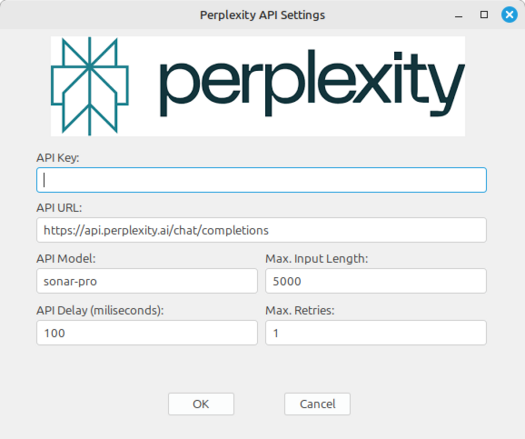The image size is (525, 439).
Task: Place cursor in API Delay field
Action: (x=147, y=333)
